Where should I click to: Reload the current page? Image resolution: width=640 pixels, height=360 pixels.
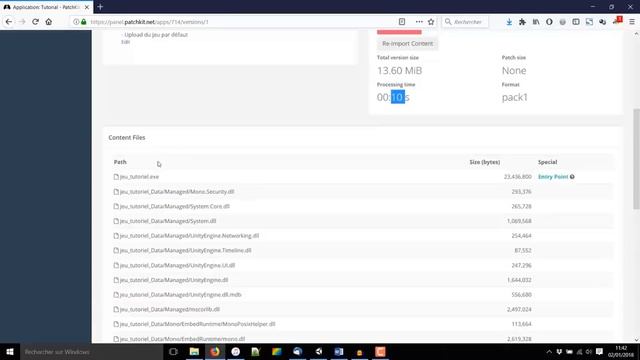36,22
